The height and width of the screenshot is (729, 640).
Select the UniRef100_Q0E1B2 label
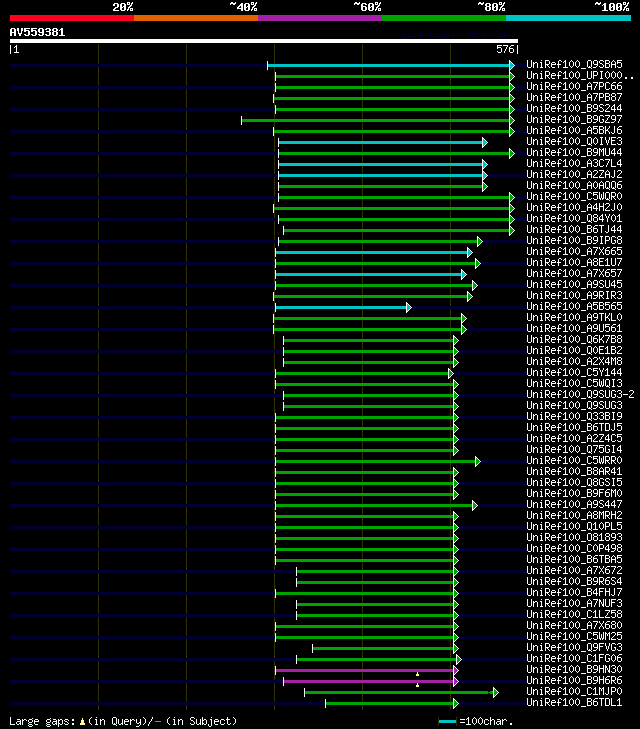point(574,351)
